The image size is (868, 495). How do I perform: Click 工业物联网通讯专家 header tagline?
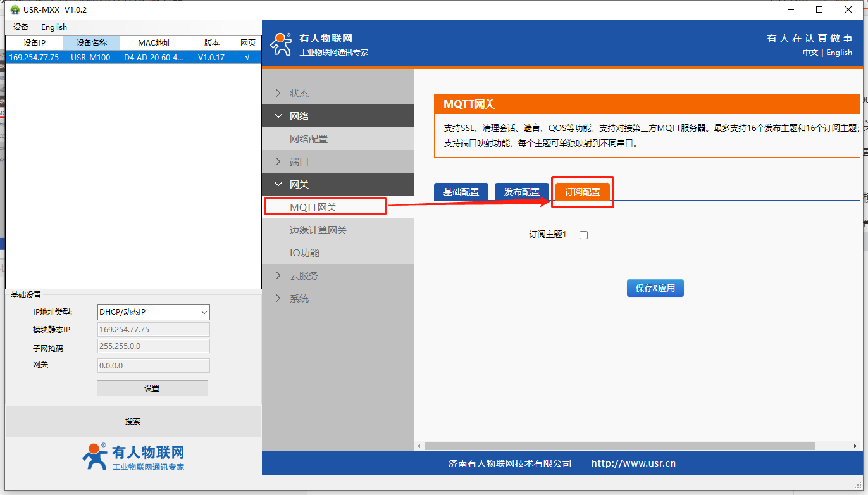tap(333, 53)
